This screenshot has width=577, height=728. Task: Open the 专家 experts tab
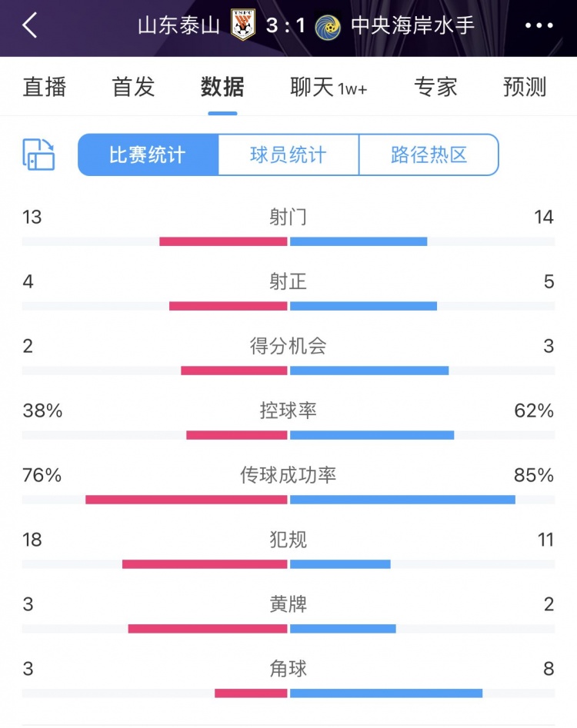coord(435,87)
